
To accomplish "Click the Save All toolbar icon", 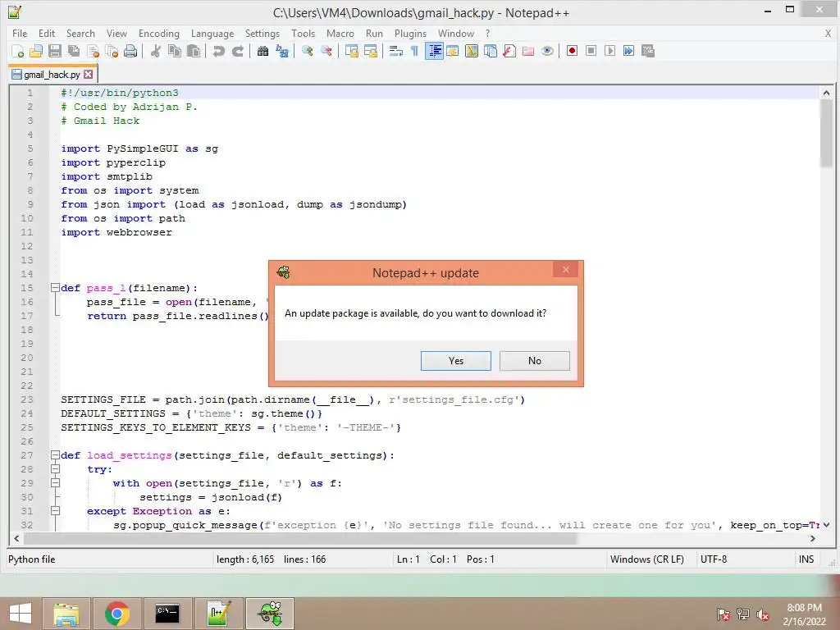I will [x=73, y=51].
